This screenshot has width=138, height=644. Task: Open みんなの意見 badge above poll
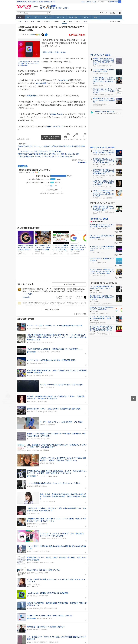pos(23,166)
